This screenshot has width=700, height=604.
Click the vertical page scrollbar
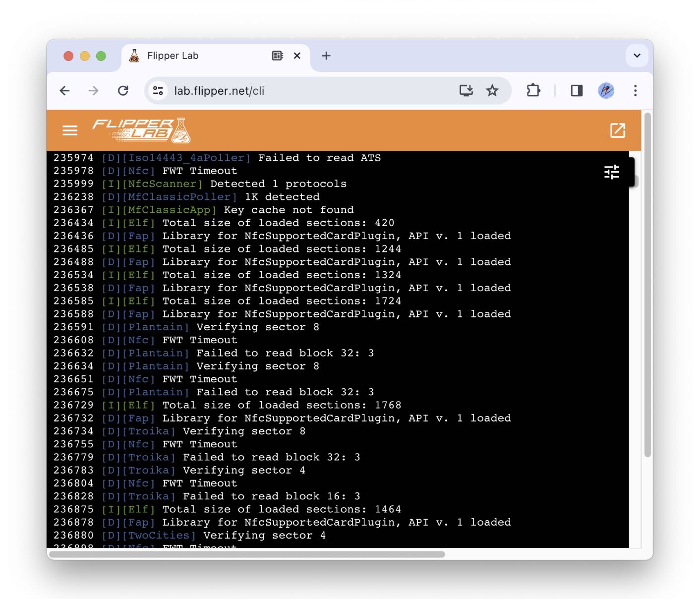647,285
